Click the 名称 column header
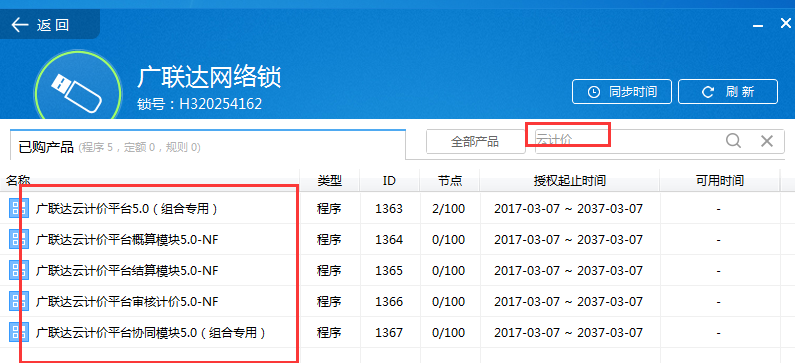This screenshot has height=363, width=795. (150, 180)
